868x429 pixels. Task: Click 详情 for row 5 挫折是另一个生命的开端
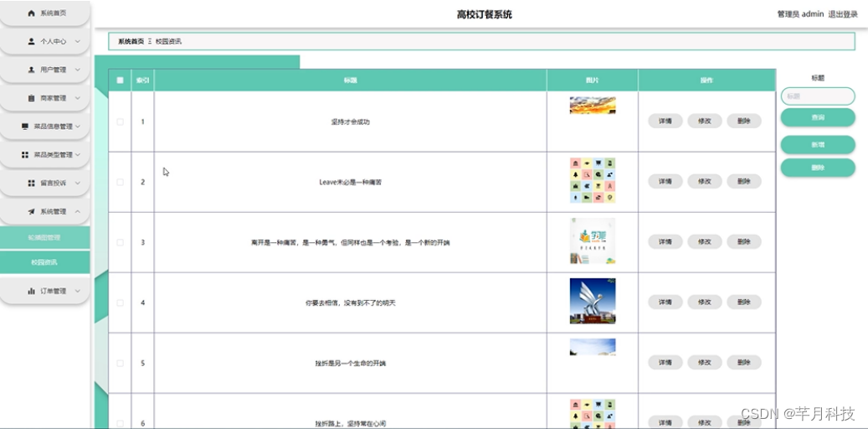tap(665, 363)
